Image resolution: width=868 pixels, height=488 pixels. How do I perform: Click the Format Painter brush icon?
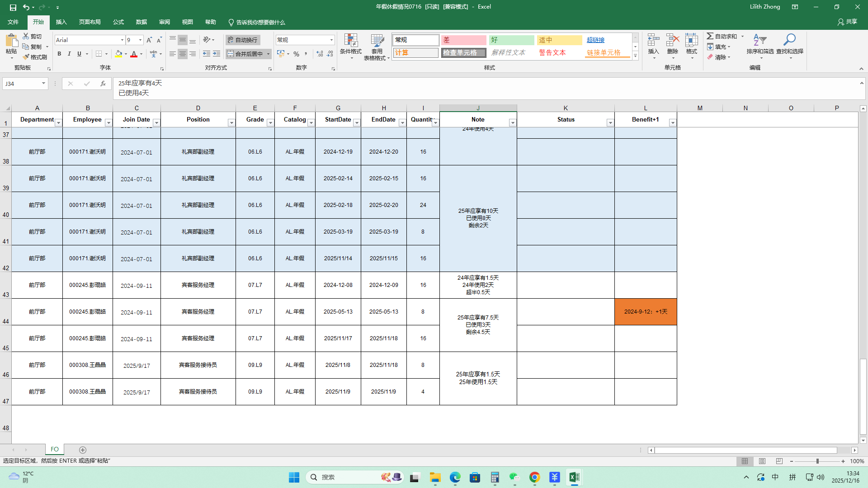pyautogui.click(x=26, y=57)
